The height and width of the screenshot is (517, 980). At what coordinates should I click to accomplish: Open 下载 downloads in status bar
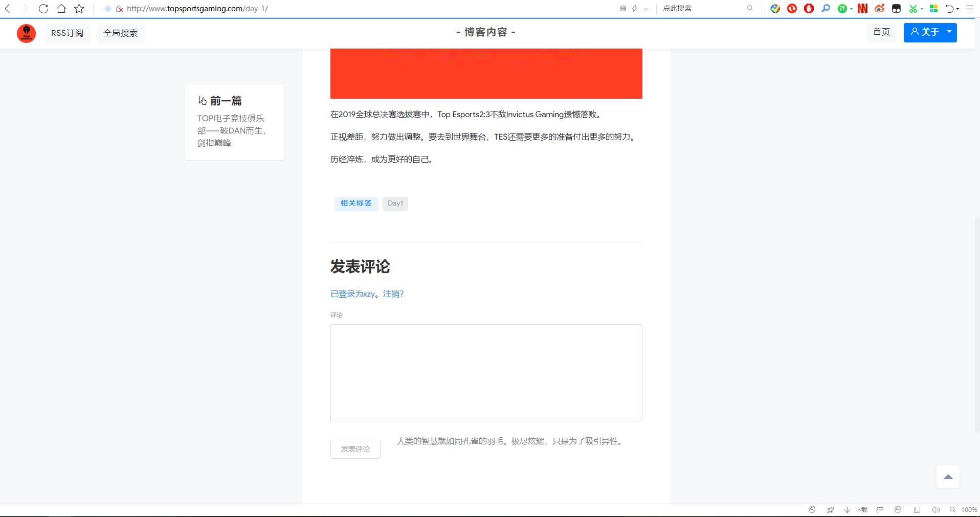point(856,510)
